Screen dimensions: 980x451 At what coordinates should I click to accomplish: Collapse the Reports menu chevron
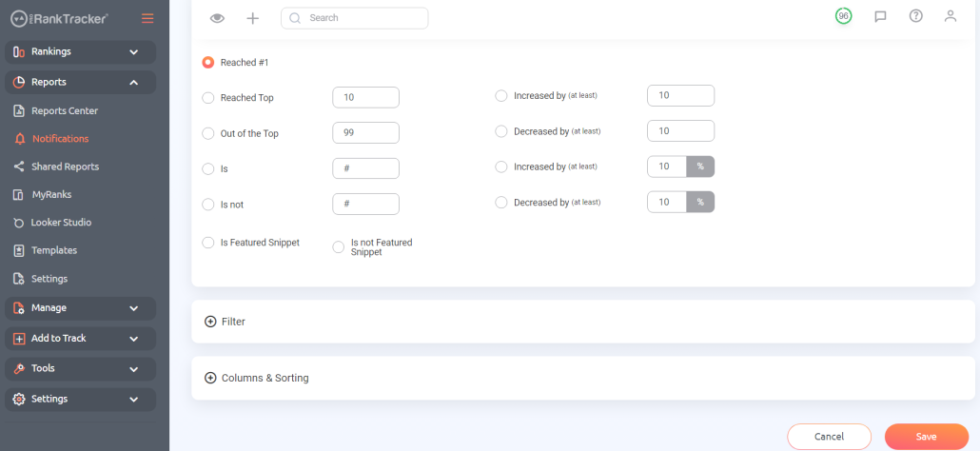coord(134,82)
